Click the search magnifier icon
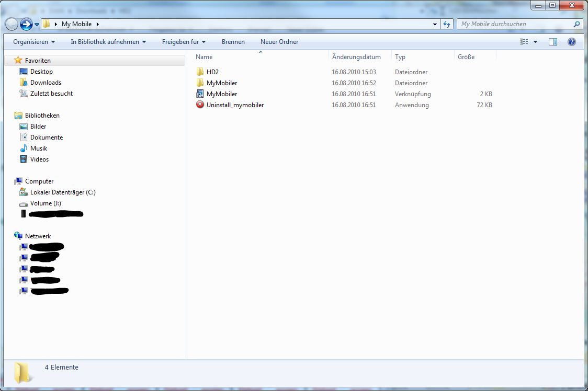Viewport: 588px width, 391px height. (x=576, y=24)
